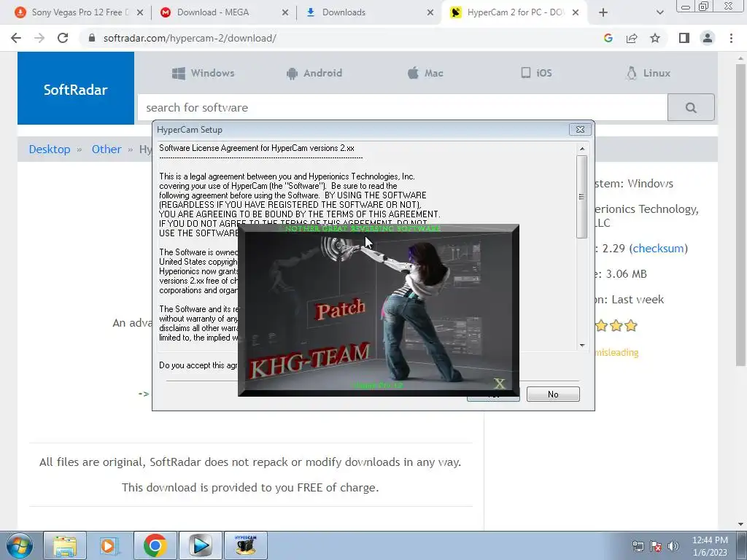Click the magnifier search button
This screenshot has height=560, width=747.
click(x=691, y=108)
